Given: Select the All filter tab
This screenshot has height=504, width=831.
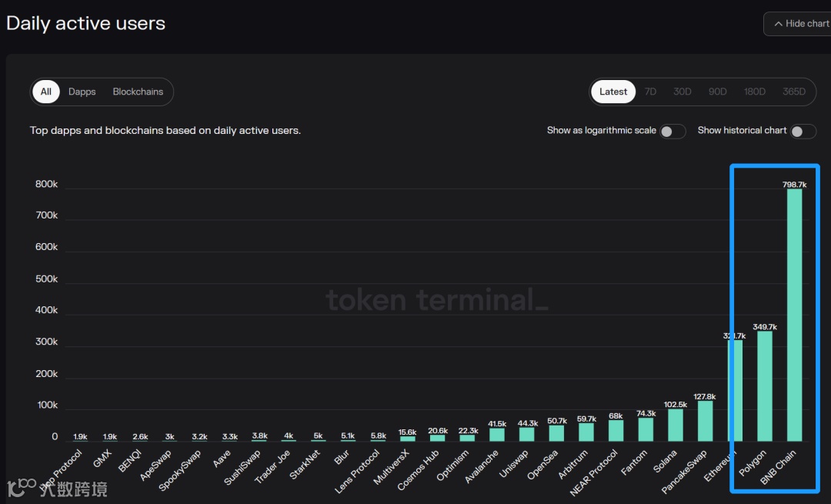Looking at the screenshot, I should (x=46, y=92).
